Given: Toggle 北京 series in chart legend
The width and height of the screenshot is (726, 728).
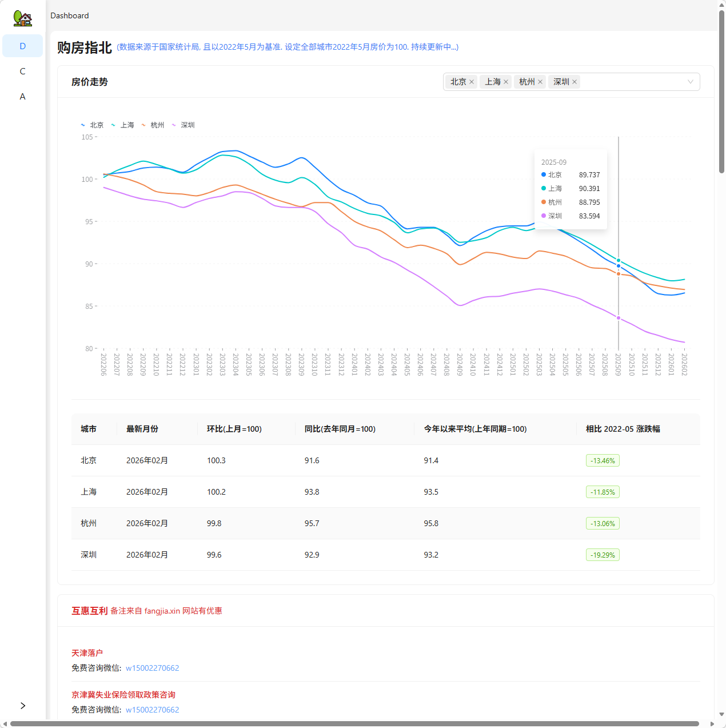Looking at the screenshot, I should 93,125.
